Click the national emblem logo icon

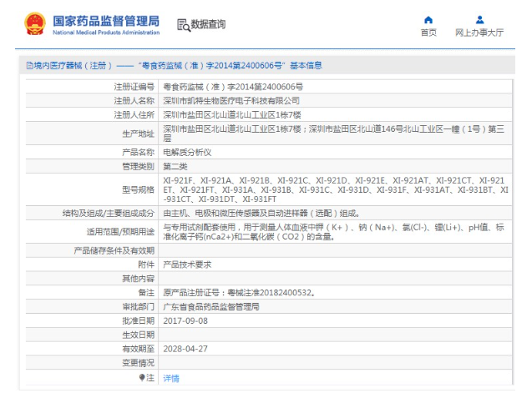pos(35,23)
